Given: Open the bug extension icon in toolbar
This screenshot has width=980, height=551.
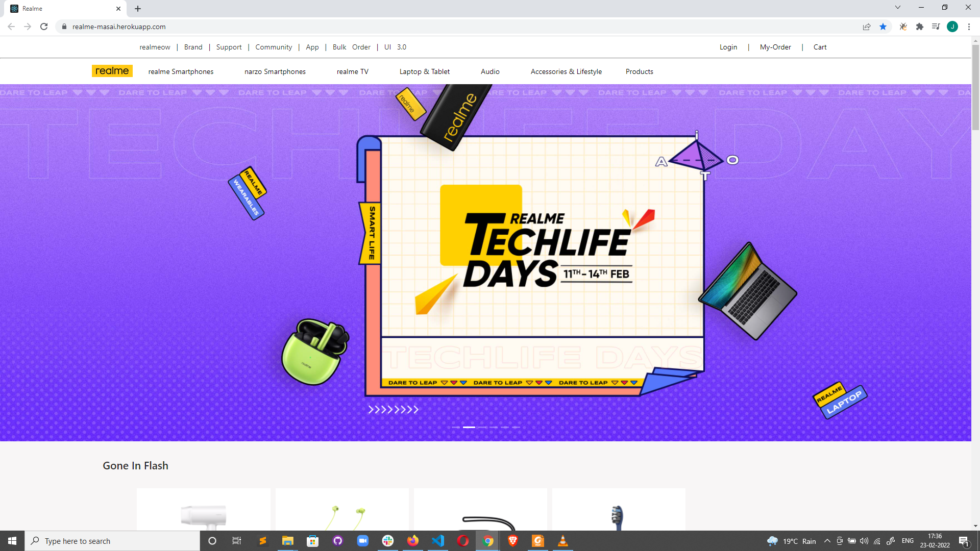Looking at the screenshot, I should point(903,27).
